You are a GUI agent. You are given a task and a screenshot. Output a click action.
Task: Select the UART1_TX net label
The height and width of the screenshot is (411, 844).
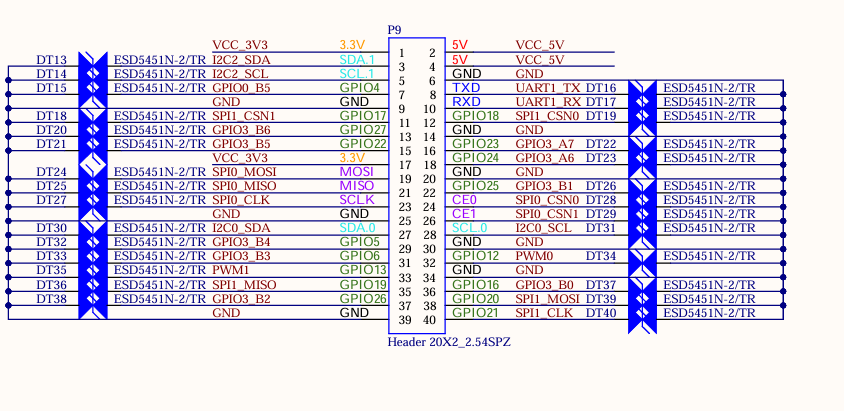tap(548, 88)
